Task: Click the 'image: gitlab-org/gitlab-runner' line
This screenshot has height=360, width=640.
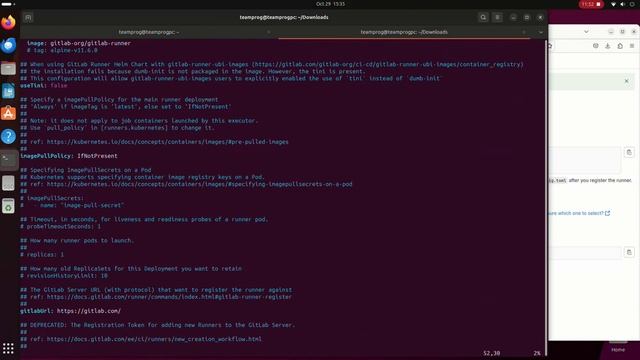Action: [x=79, y=43]
